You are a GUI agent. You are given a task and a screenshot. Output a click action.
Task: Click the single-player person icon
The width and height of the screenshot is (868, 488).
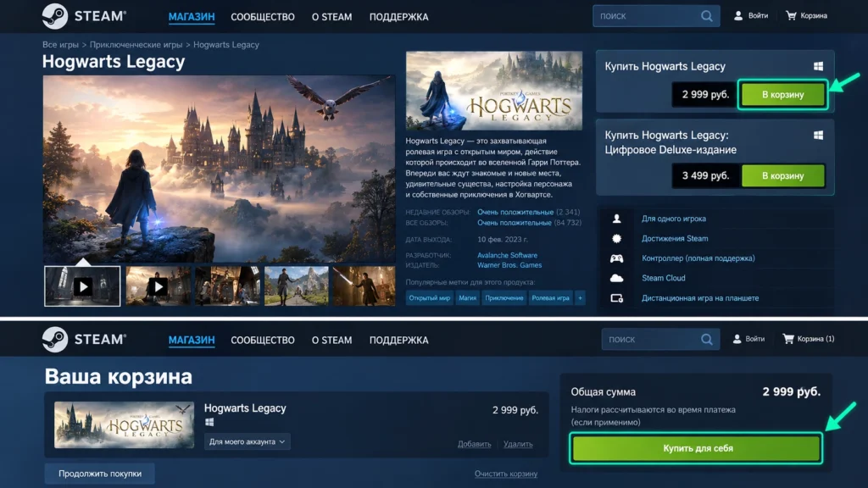616,219
